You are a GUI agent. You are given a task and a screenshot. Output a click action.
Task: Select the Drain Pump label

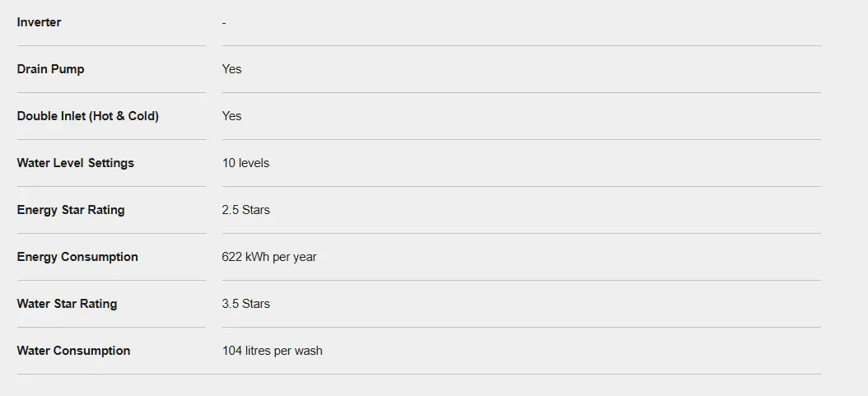click(x=50, y=69)
